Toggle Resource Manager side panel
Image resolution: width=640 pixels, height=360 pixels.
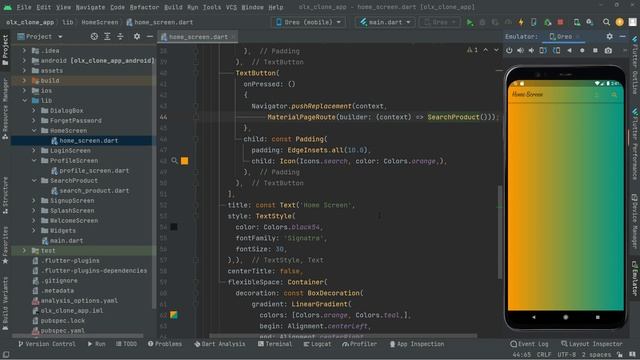[5, 109]
